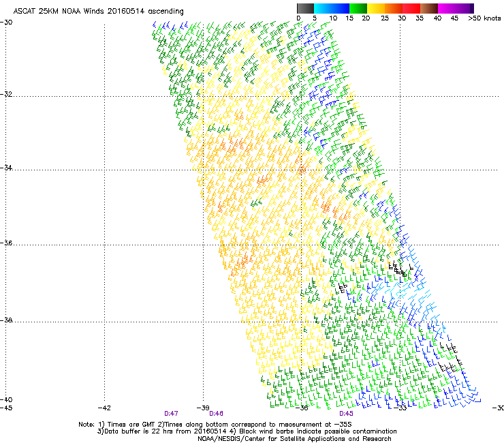Screen dimensions: 504x443
Task: Pick the brown 35–40 knots legend segment
Action: coord(429,8)
